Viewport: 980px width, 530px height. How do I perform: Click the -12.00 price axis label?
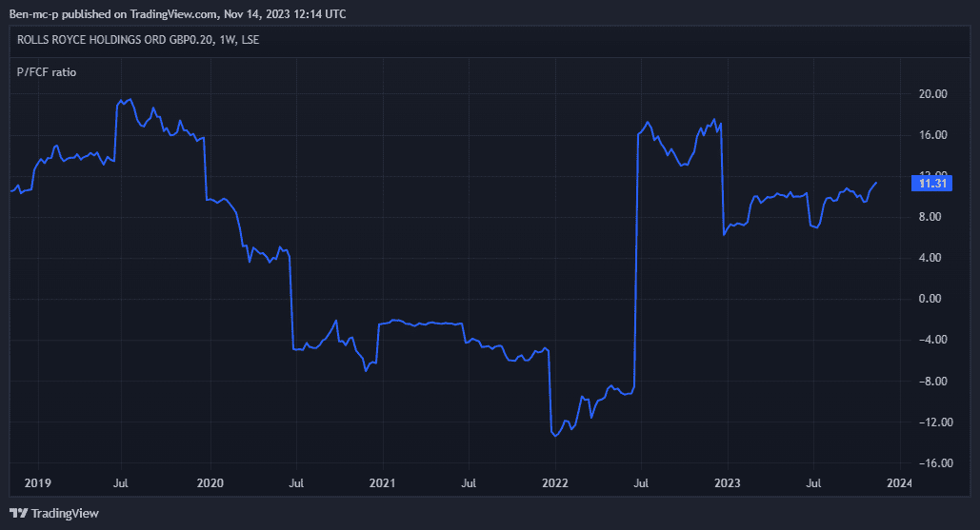tap(928, 422)
